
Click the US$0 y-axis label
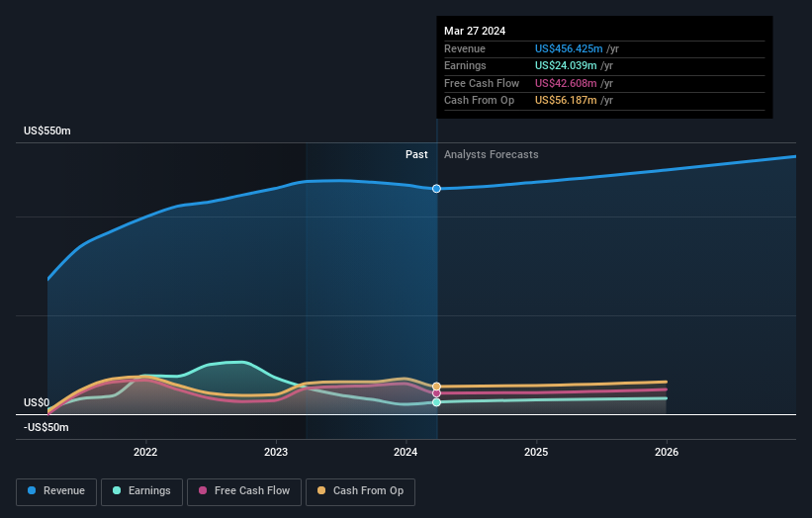[x=37, y=402]
